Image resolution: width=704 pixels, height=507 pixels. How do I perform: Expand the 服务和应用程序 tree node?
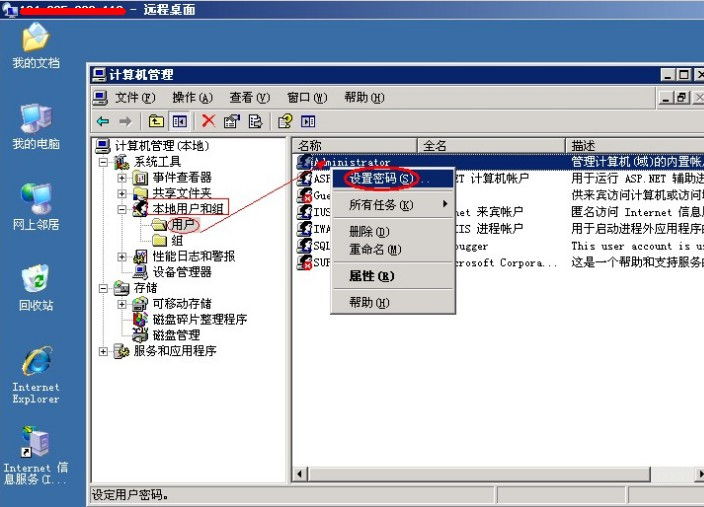[x=103, y=352]
